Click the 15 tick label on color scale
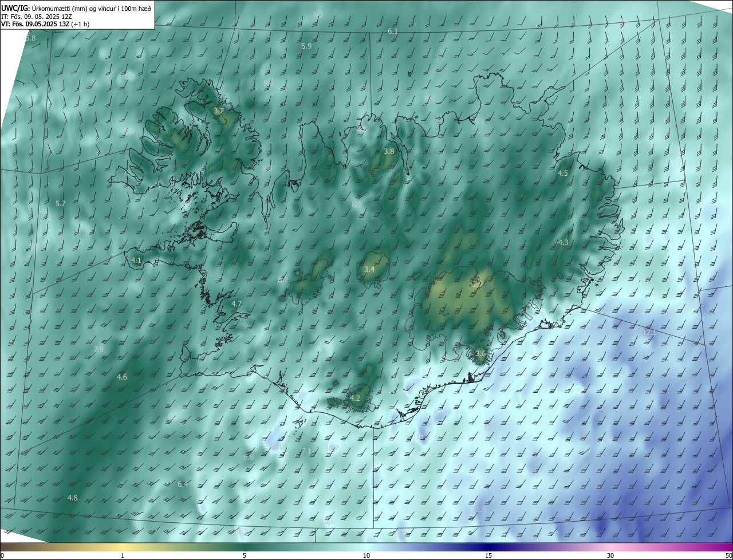Image resolution: width=733 pixels, height=560 pixels. click(x=488, y=556)
